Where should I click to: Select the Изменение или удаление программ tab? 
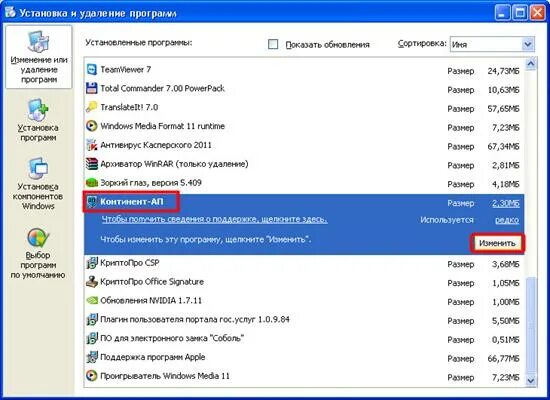click(39, 57)
